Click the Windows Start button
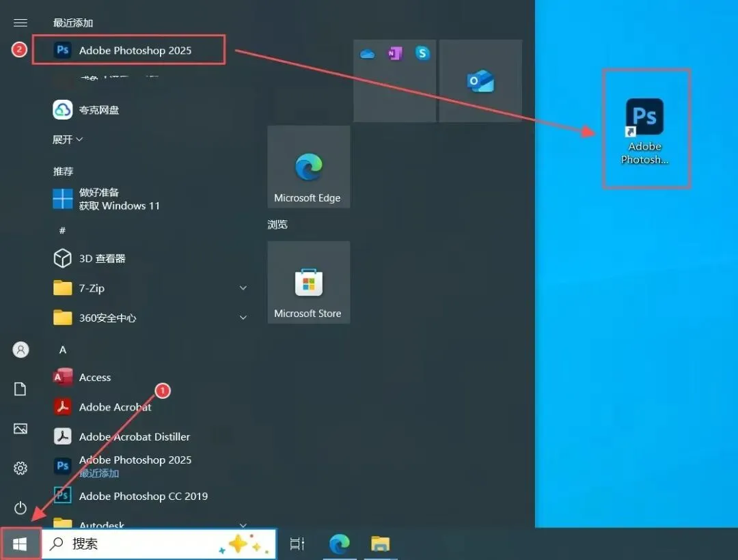 click(x=20, y=544)
